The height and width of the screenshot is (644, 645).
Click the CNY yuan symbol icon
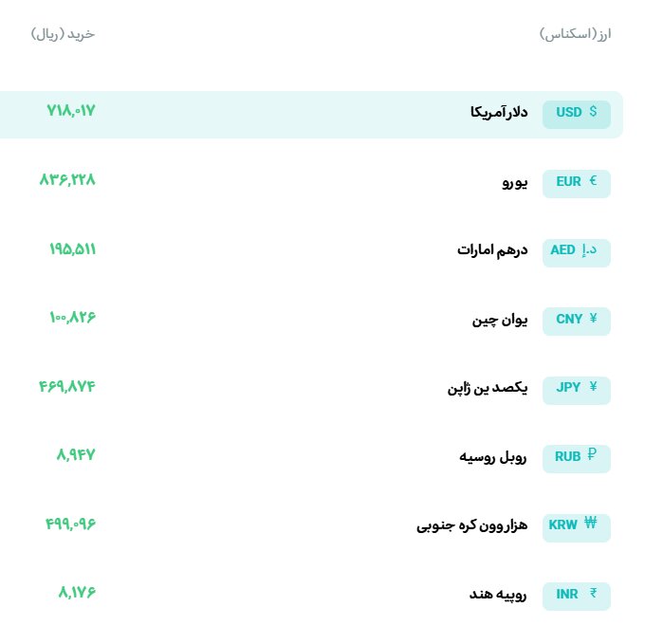pos(594,319)
